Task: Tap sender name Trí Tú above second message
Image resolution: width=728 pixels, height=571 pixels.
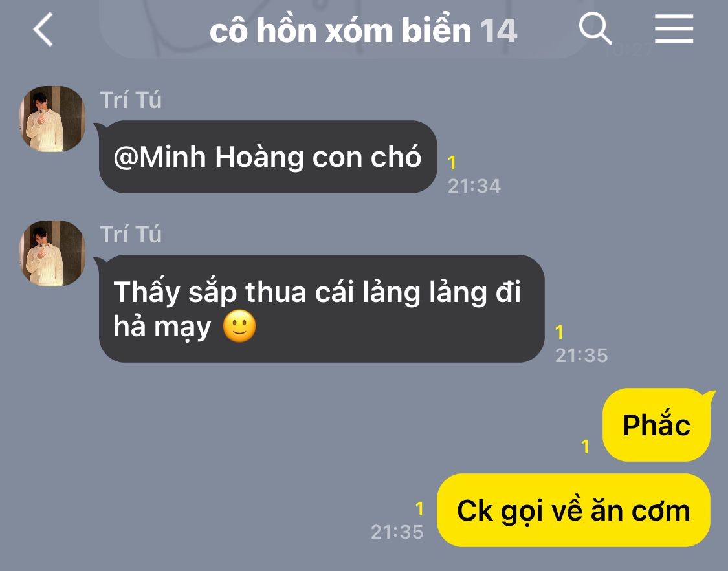Action: [x=131, y=234]
